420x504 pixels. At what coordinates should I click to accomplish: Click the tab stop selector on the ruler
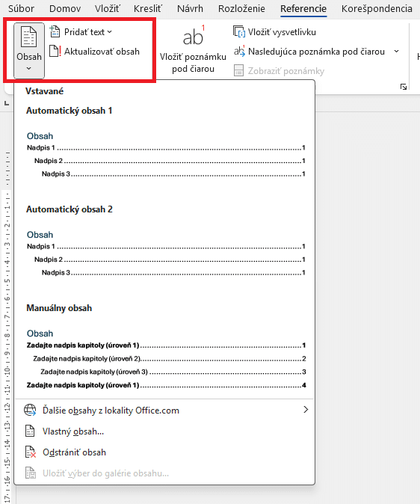pyautogui.click(x=7, y=103)
